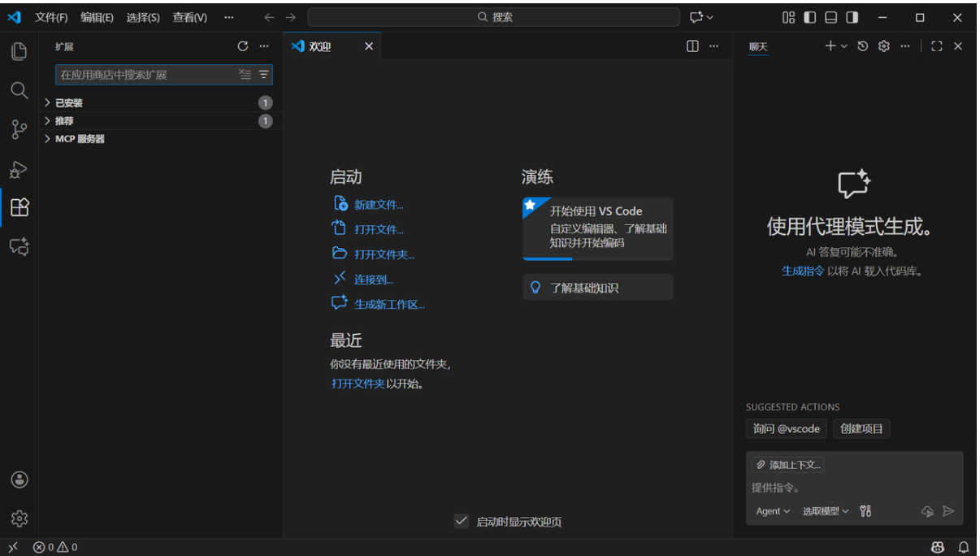Select the 聊天 panel tab
Screen dimensions: 980x556
click(x=758, y=46)
